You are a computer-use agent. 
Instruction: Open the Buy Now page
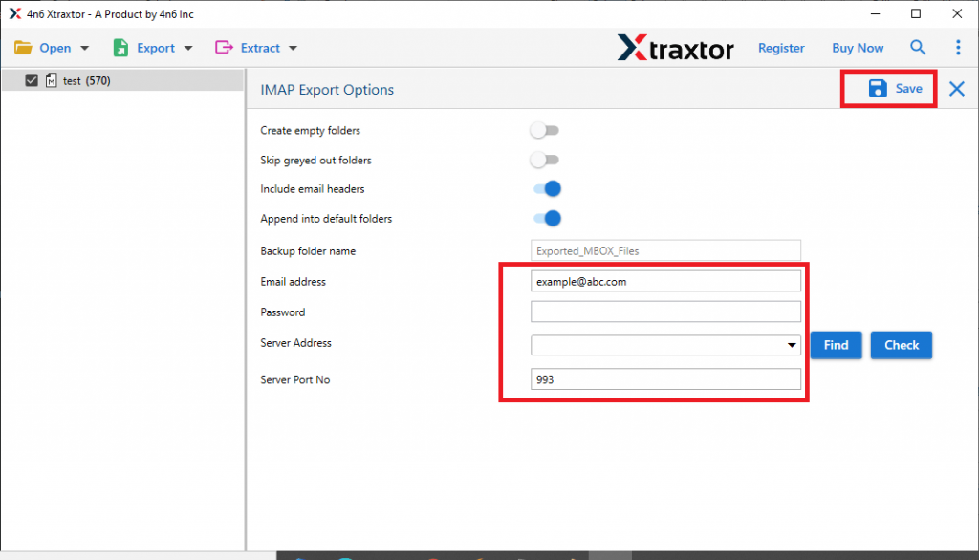pyautogui.click(x=857, y=47)
